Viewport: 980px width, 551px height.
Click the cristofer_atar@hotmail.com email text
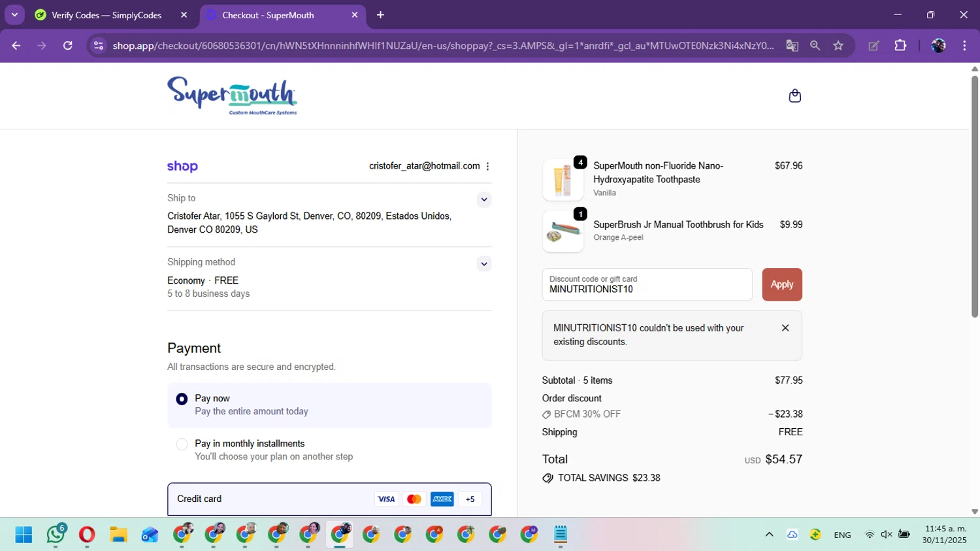pos(425,166)
